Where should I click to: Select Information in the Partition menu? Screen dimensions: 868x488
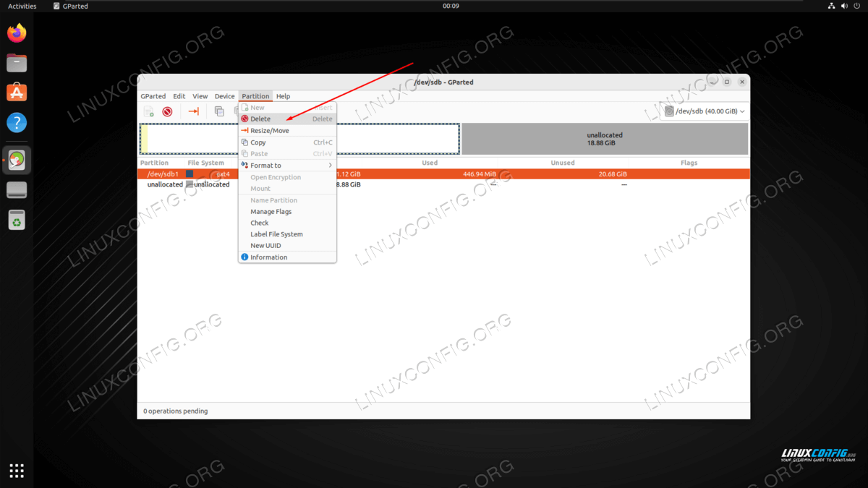287,257
